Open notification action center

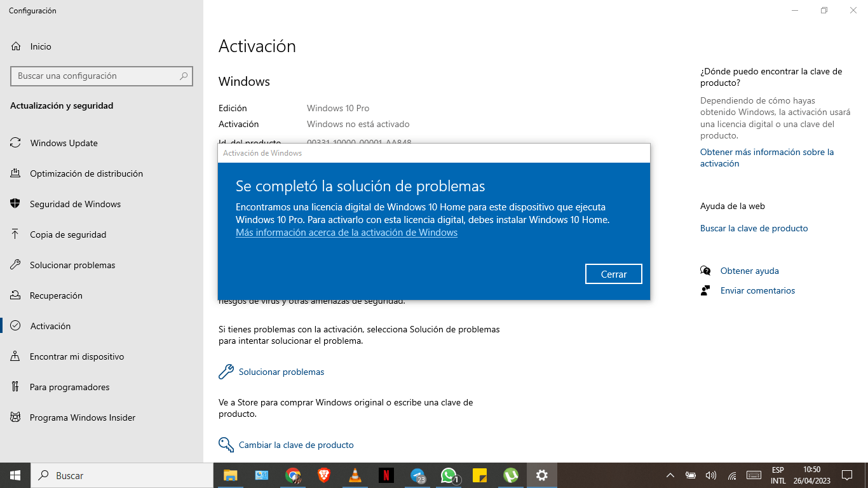(x=847, y=475)
